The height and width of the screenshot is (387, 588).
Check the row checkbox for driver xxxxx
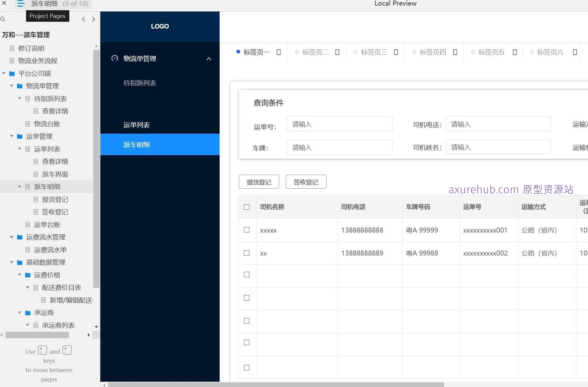(x=247, y=230)
